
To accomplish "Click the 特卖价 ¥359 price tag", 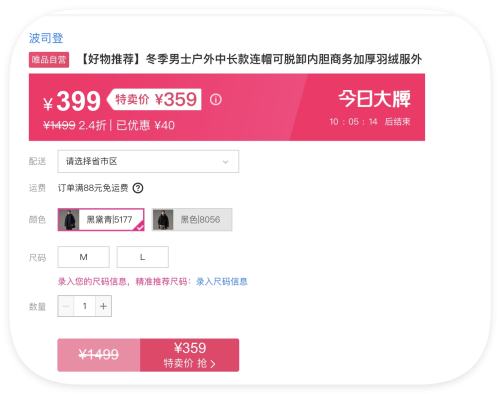I will click(x=155, y=99).
